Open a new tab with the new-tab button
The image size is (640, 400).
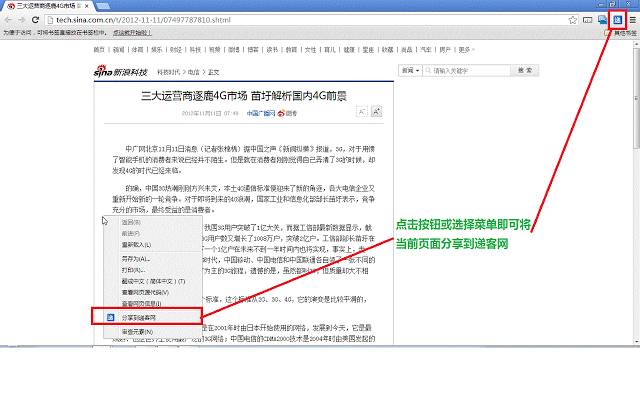(103, 6)
